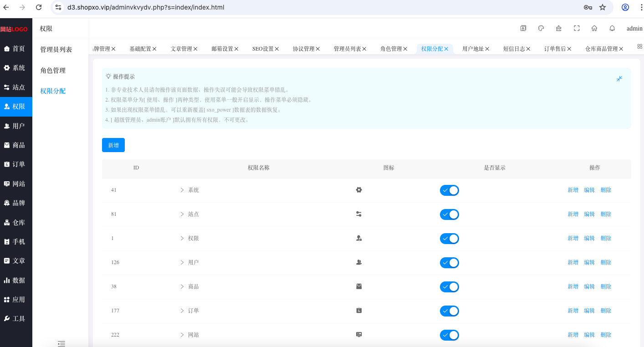The width and height of the screenshot is (644, 347).
Task: Expand the 用户 permission row
Action: point(182,262)
